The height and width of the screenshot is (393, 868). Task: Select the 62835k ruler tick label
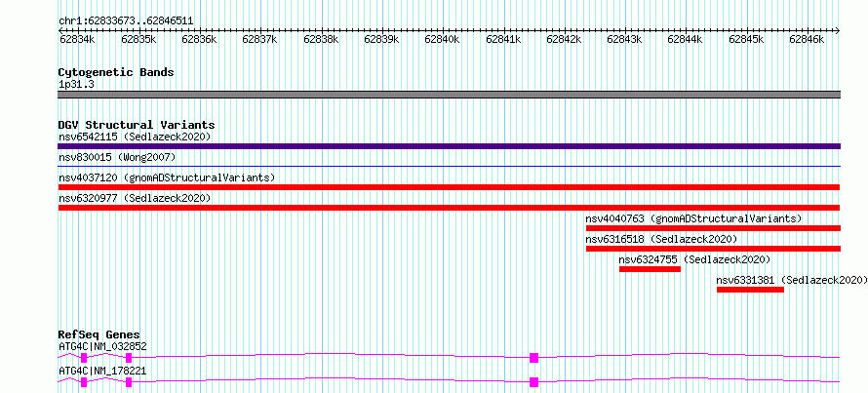click(138, 39)
